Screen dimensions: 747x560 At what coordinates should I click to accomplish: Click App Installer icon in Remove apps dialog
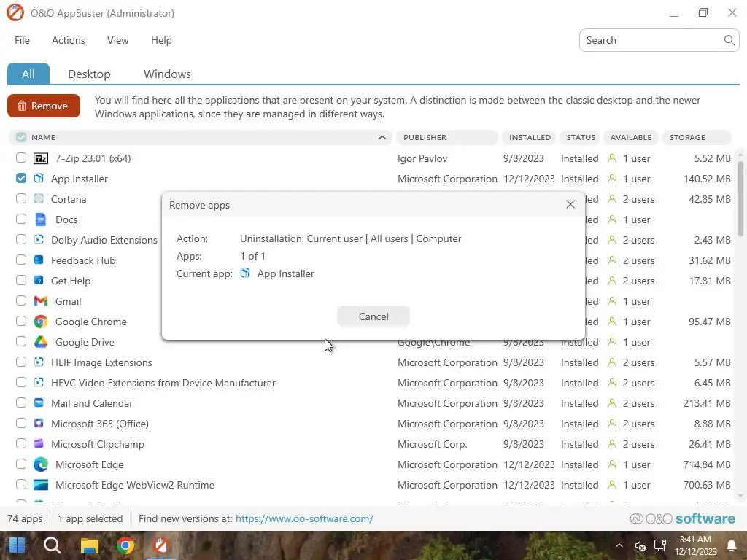[x=245, y=273]
